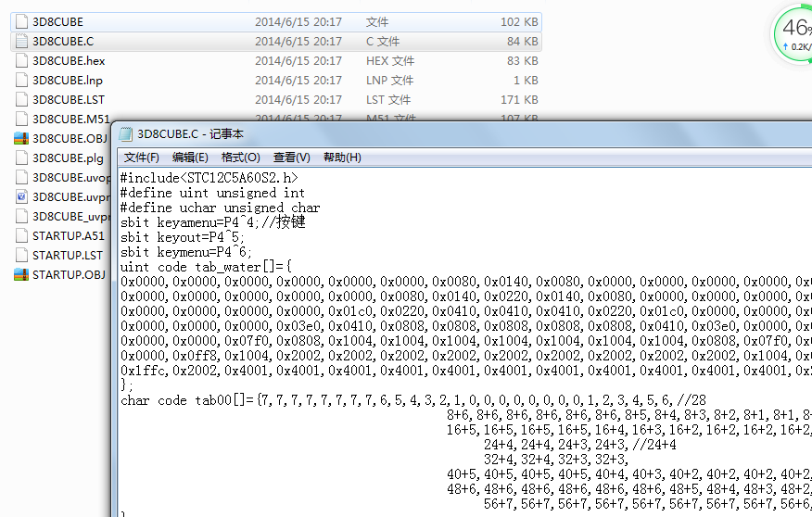Select the 3D8CUBE.LST file name
812x517 pixels.
(69, 100)
